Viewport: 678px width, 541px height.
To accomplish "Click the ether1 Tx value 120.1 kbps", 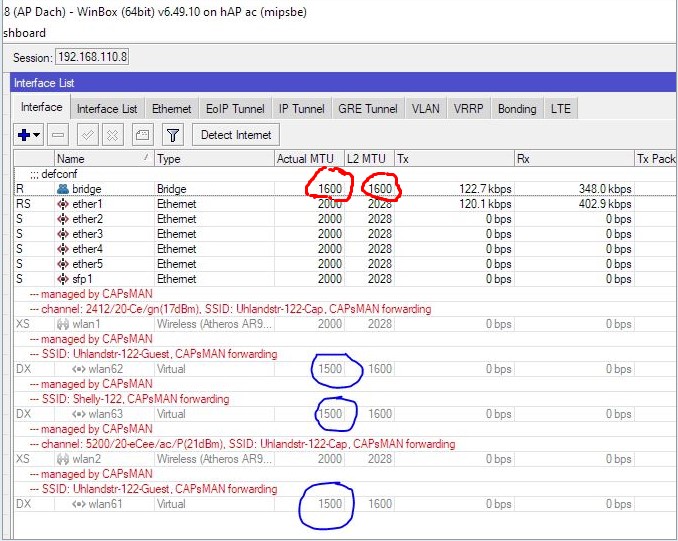I will [485, 204].
